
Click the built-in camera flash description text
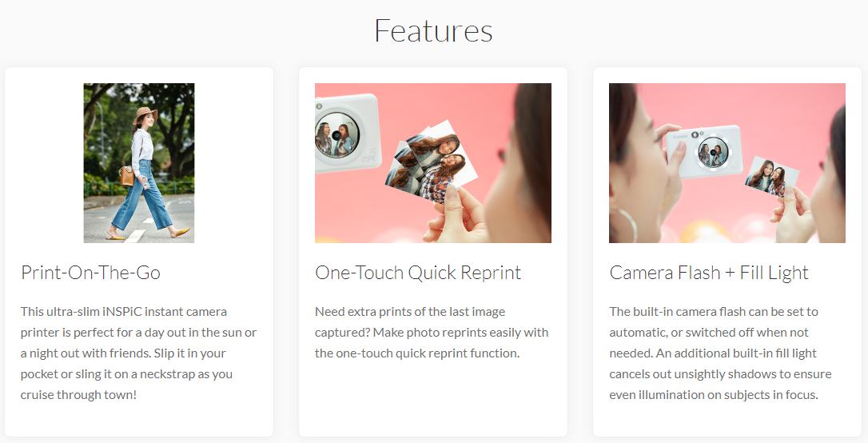click(x=720, y=353)
